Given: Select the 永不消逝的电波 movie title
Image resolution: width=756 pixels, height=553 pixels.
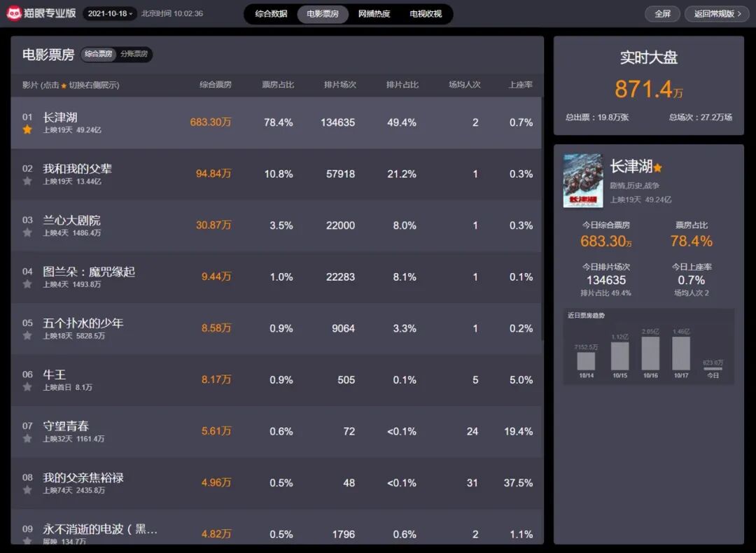Looking at the screenshot, I should coord(100,529).
